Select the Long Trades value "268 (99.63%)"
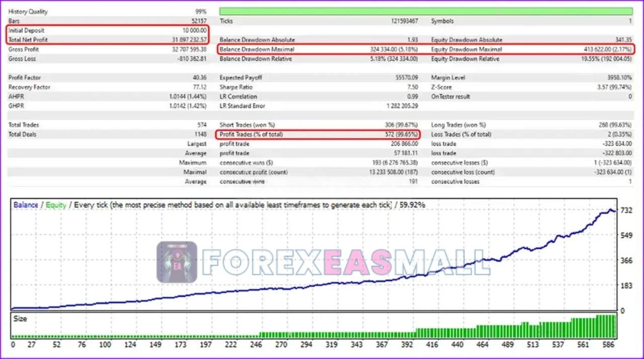644x359 pixels. [615, 125]
